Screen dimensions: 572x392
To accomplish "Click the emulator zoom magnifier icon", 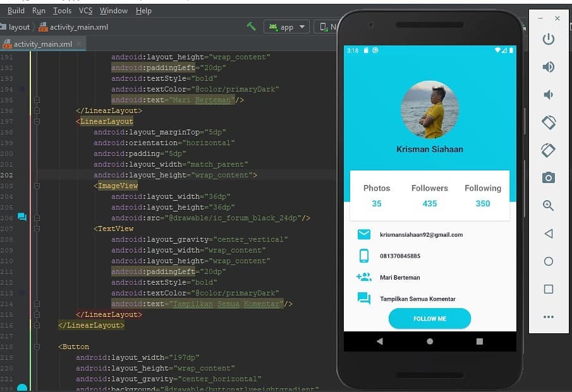I will coord(548,206).
